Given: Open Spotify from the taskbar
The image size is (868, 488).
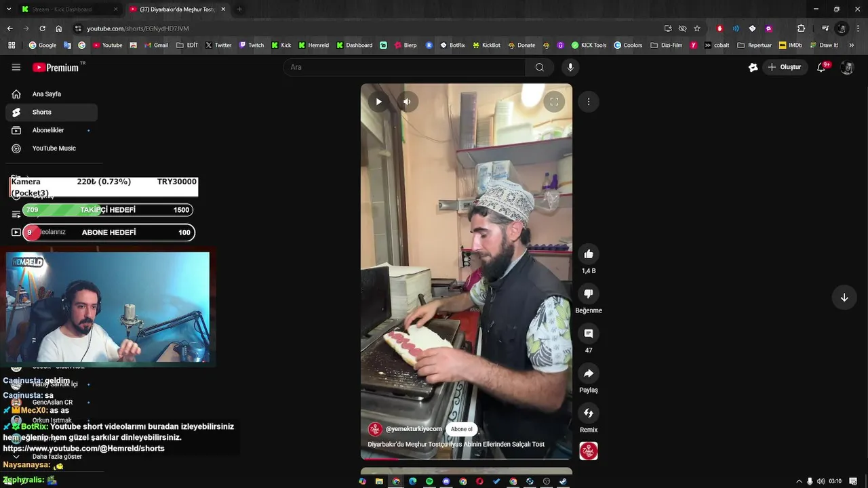Looking at the screenshot, I should [x=429, y=481].
